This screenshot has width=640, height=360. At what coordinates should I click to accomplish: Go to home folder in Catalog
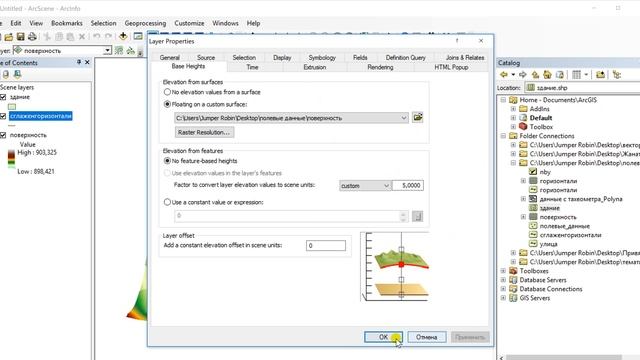point(547,74)
